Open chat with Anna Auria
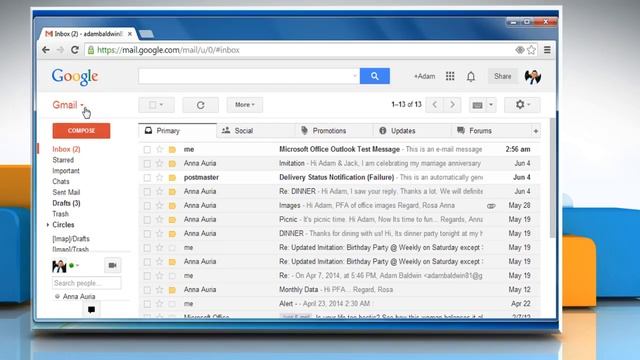Image resolution: width=640 pixels, height=360 pixels. (x=79, y=297)
